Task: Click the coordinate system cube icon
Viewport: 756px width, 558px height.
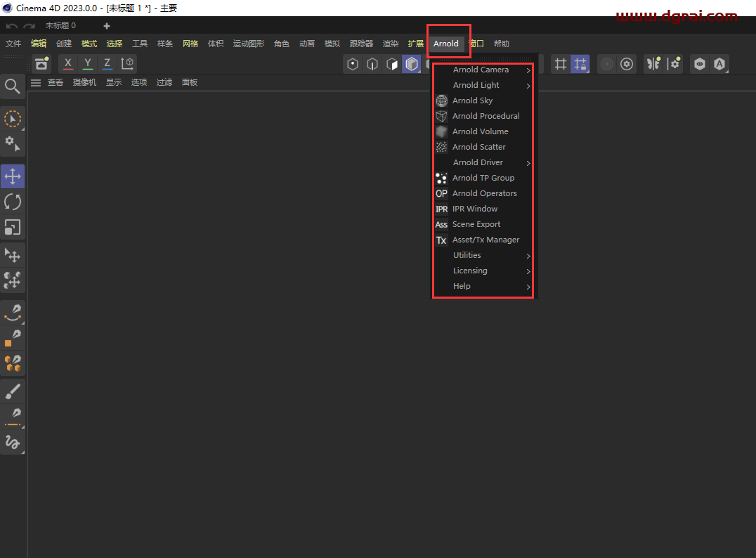Action: (127, 64)
